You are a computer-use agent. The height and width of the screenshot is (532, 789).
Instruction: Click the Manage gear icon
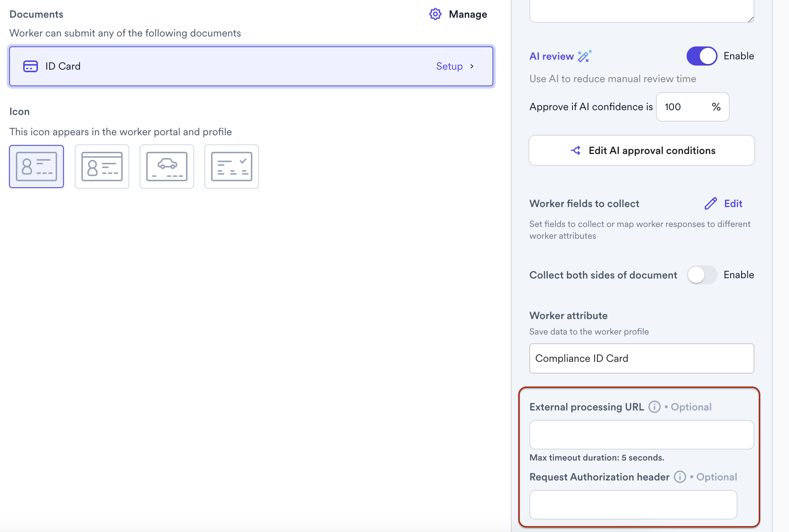point(435,14)
